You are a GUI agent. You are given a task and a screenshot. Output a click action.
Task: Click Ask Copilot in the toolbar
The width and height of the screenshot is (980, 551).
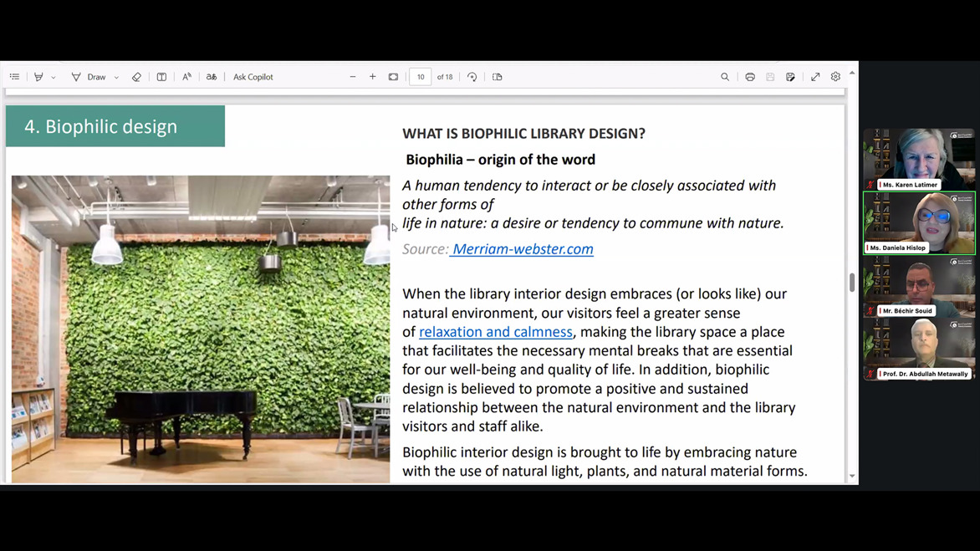pos(253,77)
